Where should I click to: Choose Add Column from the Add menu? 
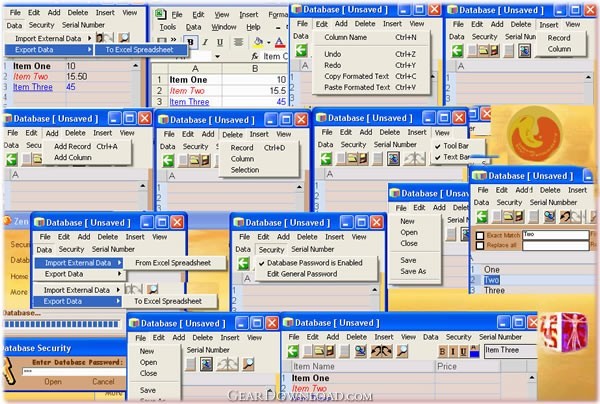pyautogui.click(x=72, y=157)
